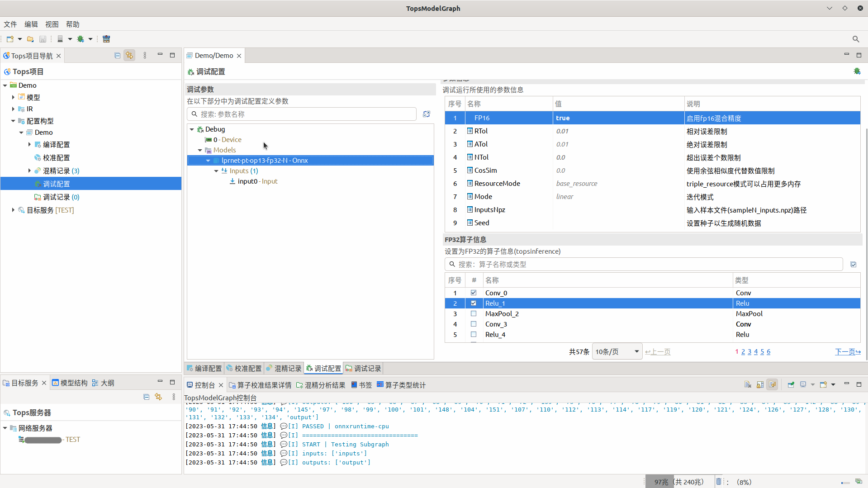868x488 pixels.
Task: Click link-with-editor icon in Tops服务器 panel
Action: click(158, 397)
